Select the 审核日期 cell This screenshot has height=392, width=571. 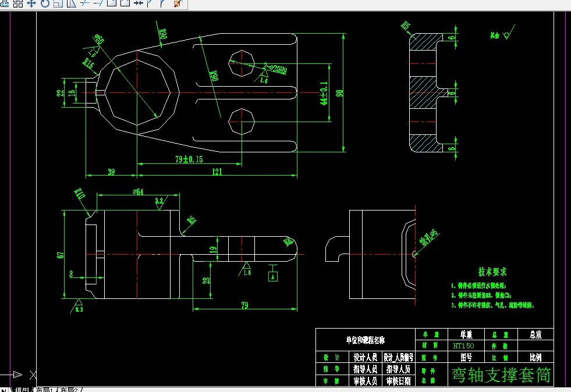[x=398, y=381]
